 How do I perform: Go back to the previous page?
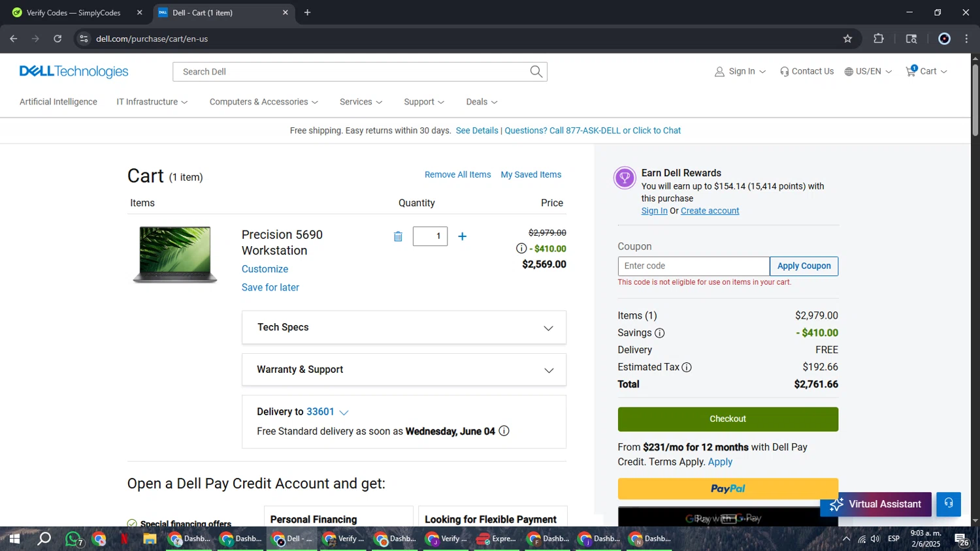pos(14,39)
